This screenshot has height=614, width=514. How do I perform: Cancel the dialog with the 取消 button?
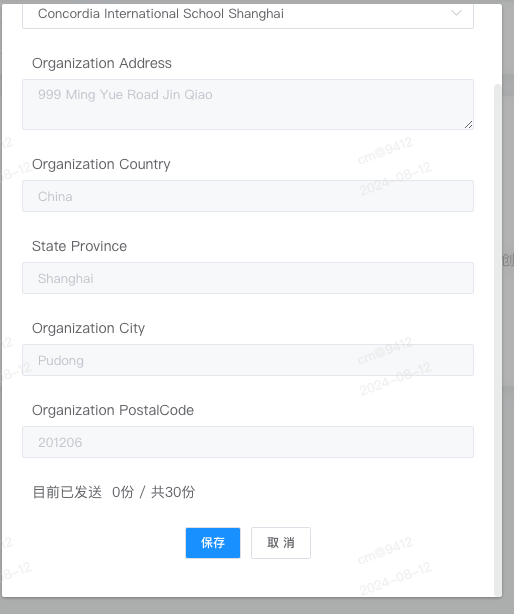coord(281,543)
